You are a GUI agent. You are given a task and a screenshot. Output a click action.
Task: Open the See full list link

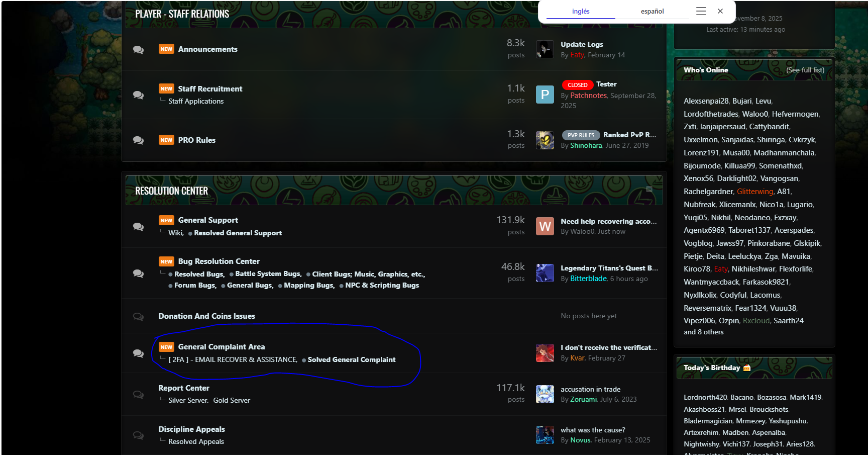coord(805,70)
